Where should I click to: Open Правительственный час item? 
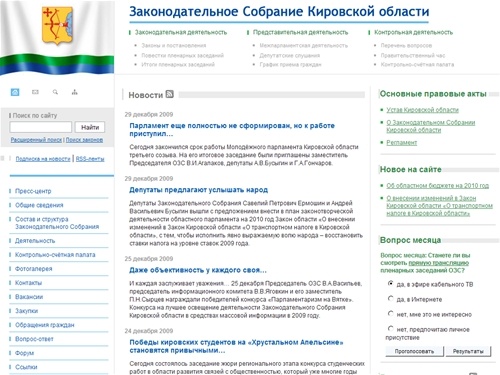coord(413,55)
